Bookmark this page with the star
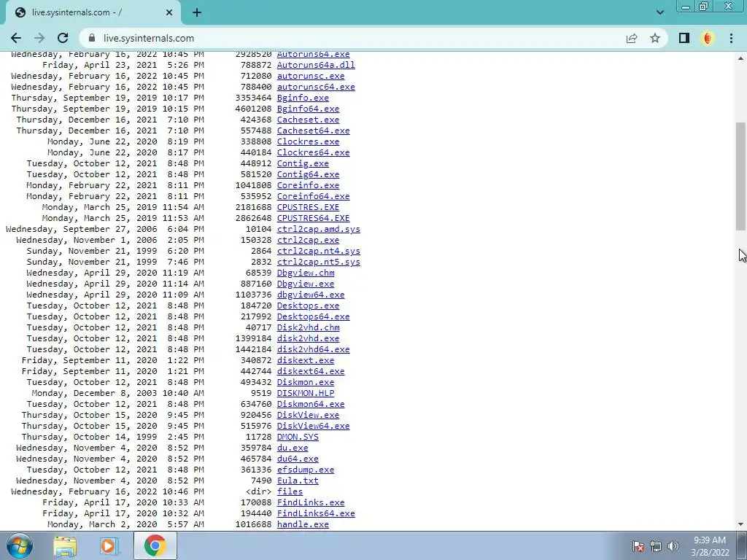Viewport: 747px width, 560px height. click(x=655, y=38)
